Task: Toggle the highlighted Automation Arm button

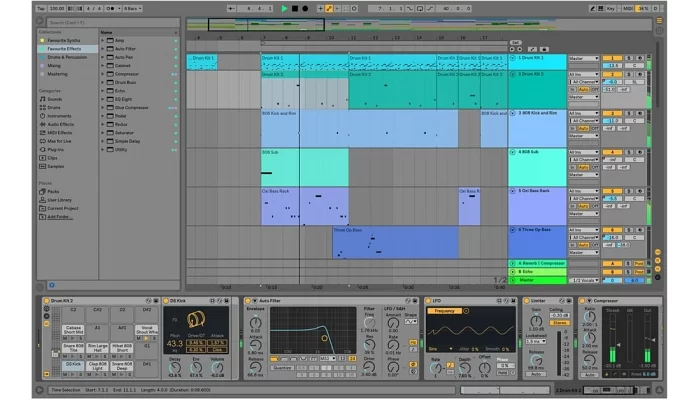Action: (329, 8)
